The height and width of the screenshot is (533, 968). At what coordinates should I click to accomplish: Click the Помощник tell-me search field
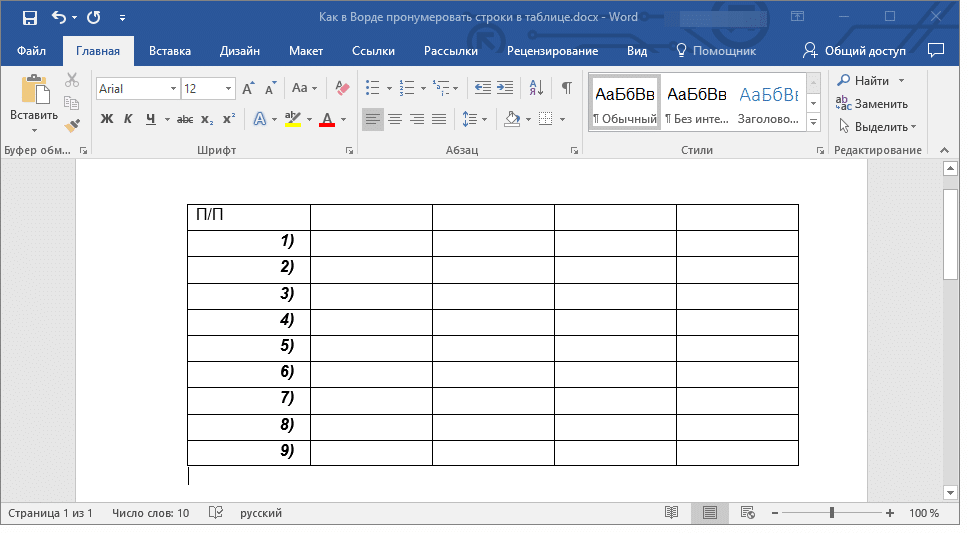pos(716,51)
